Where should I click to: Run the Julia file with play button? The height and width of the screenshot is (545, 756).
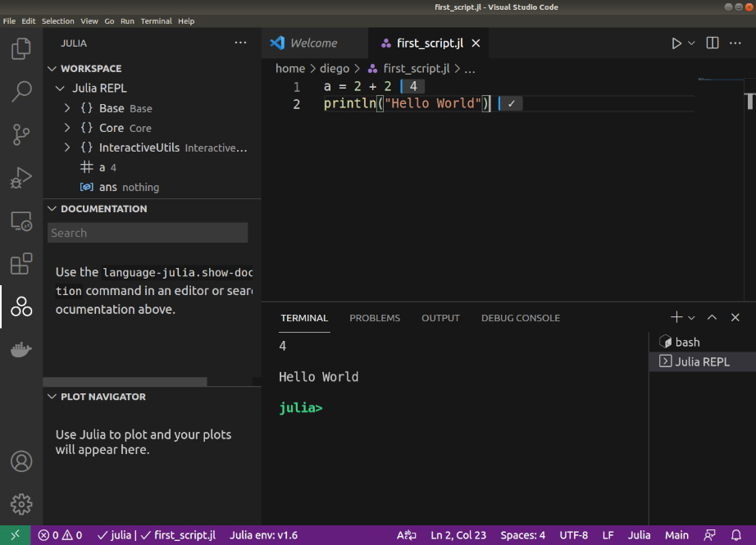[x=676, y=43]
